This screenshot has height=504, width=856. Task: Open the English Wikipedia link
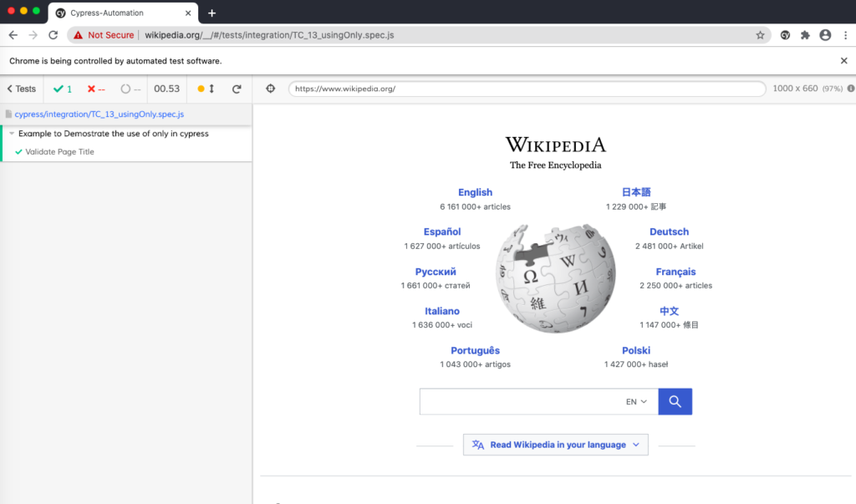coord(475,192)
